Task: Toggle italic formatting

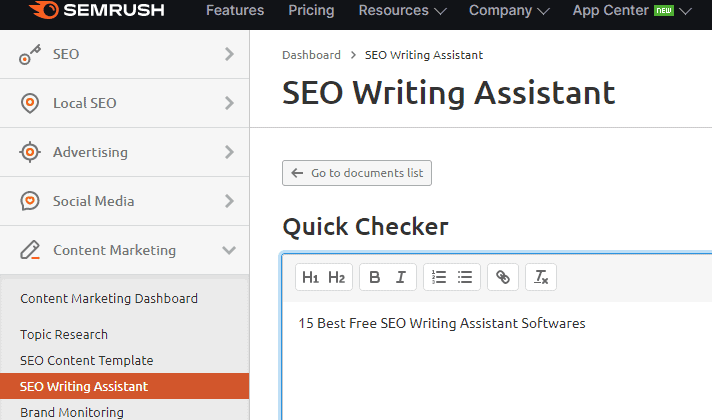Action: tap(400, 277)
